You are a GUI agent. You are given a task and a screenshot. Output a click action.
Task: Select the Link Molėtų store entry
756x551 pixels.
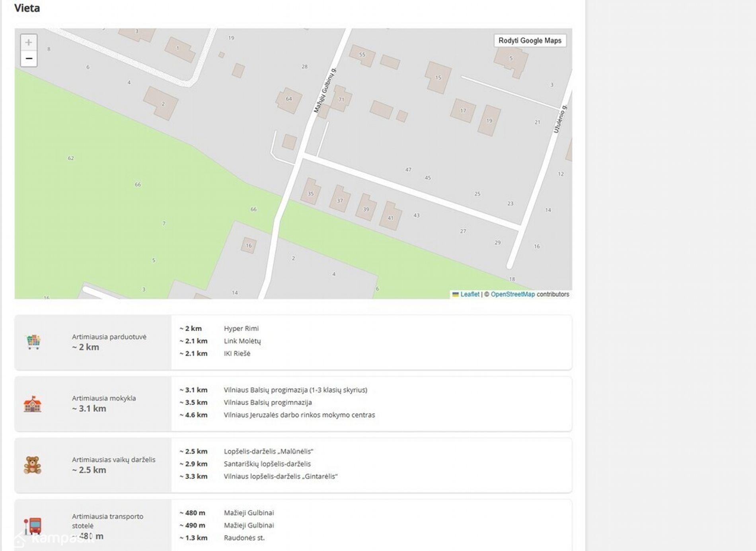click(x=242, y=341)
